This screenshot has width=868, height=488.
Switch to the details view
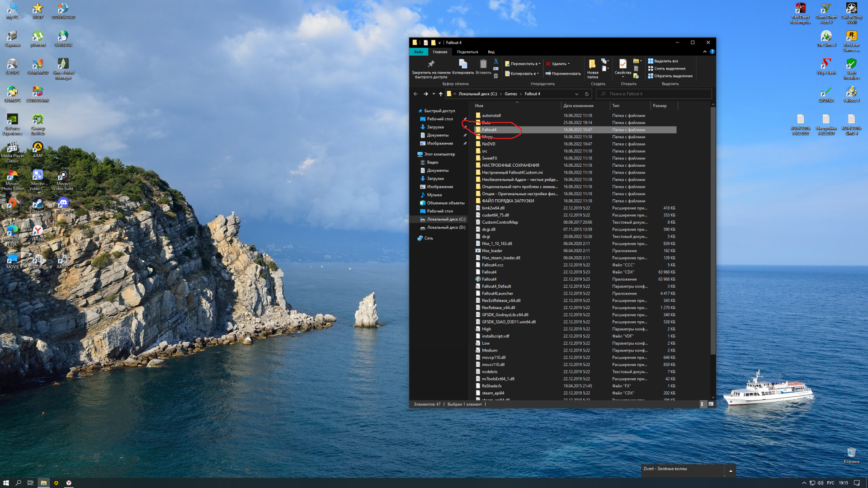point(703,404)
